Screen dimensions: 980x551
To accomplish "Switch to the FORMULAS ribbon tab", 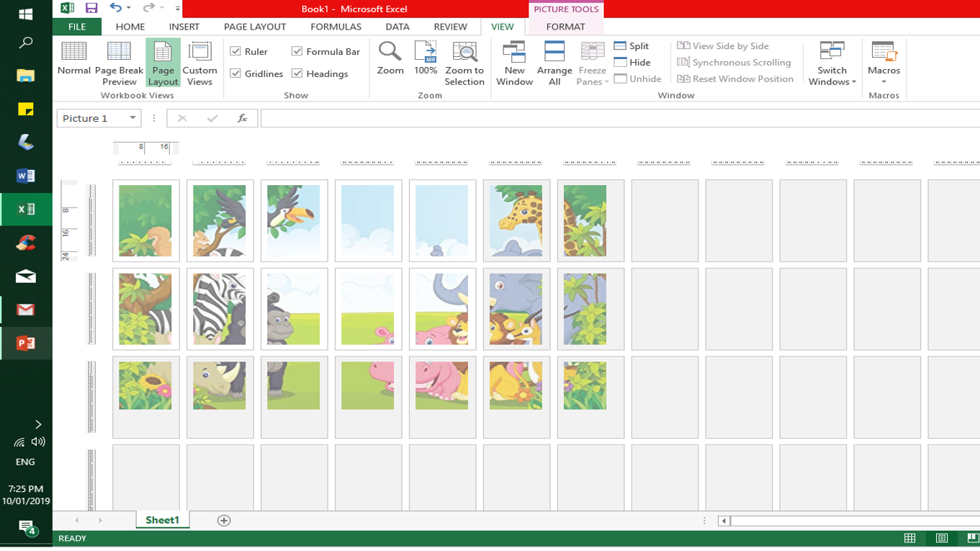I will (x=336, y=27).
